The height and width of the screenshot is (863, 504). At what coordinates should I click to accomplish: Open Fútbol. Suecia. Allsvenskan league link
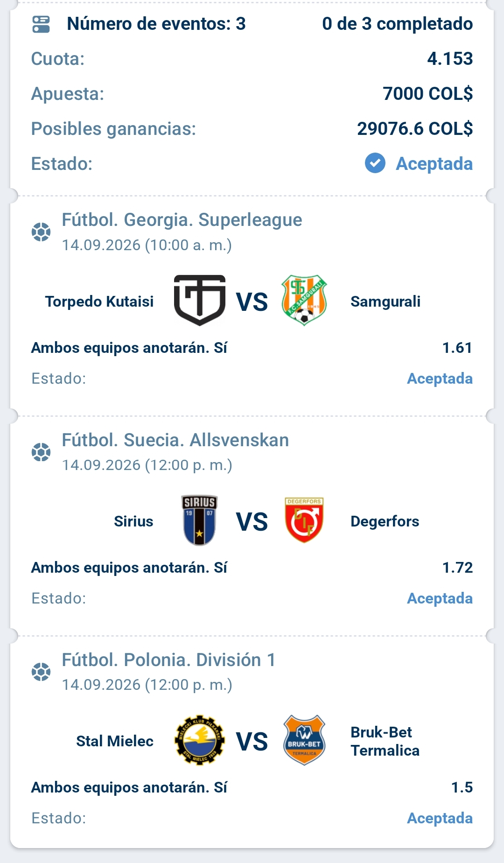175,440
